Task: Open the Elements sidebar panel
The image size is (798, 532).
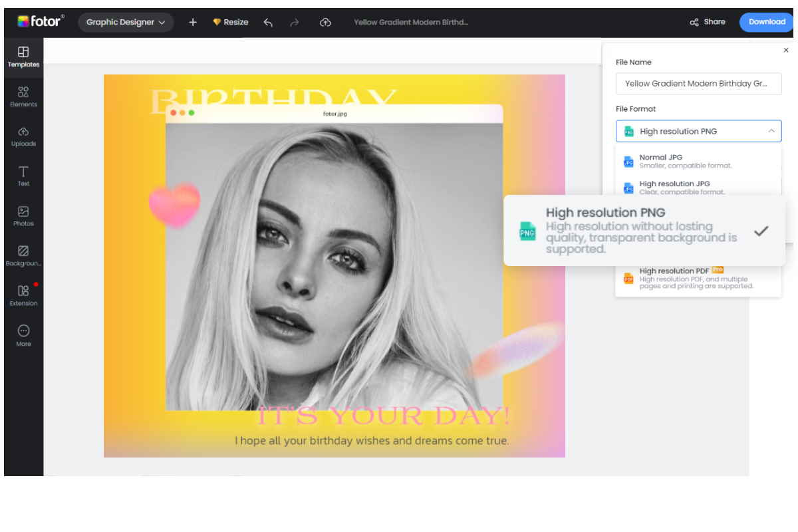Action: tap(23, 97)
